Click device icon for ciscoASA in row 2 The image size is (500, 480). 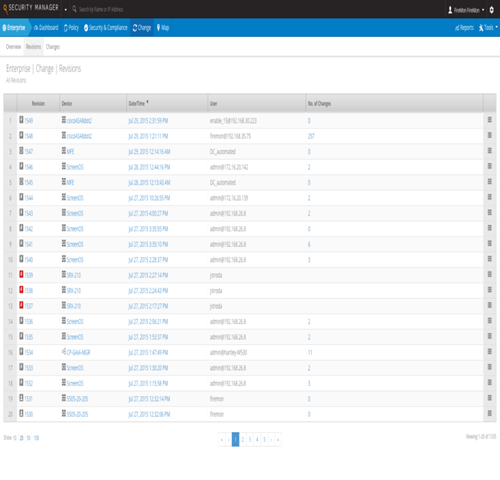point(64,135)
